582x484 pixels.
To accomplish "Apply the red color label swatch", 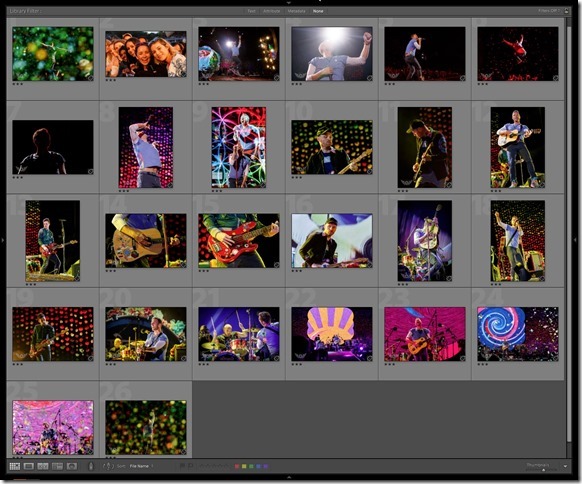I will (x=237, y=466).
